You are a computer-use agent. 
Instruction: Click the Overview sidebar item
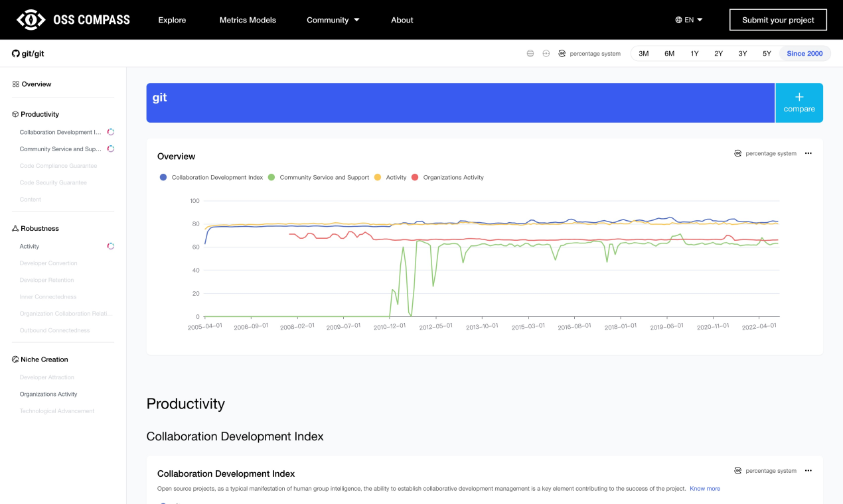click(37, 84)
